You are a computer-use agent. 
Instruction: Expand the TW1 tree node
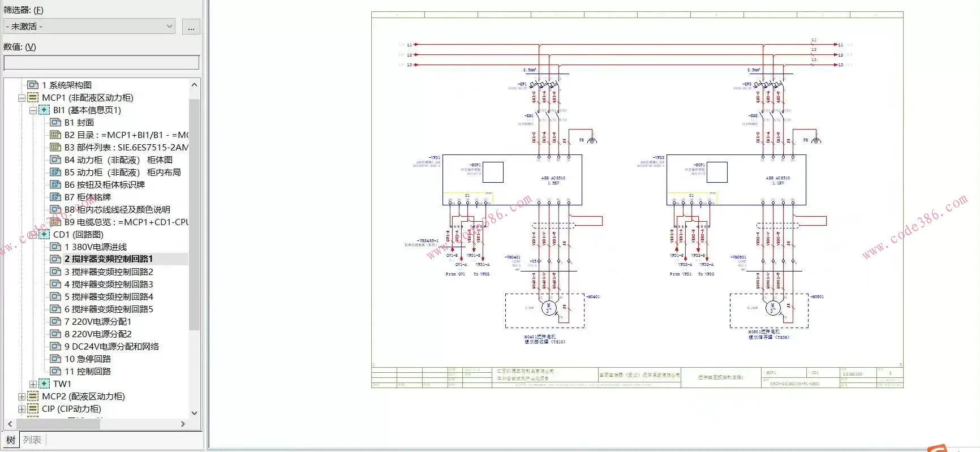tap(33, 384)
